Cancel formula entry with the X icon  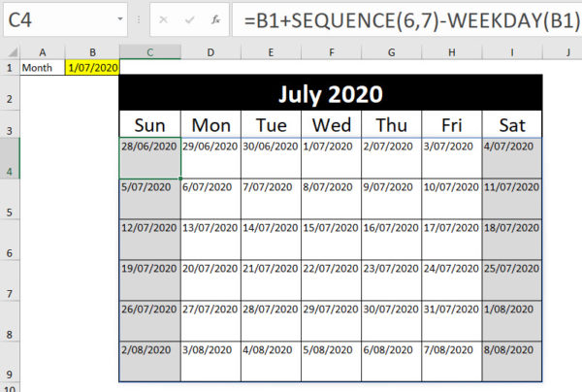click(x=163, y=19)
